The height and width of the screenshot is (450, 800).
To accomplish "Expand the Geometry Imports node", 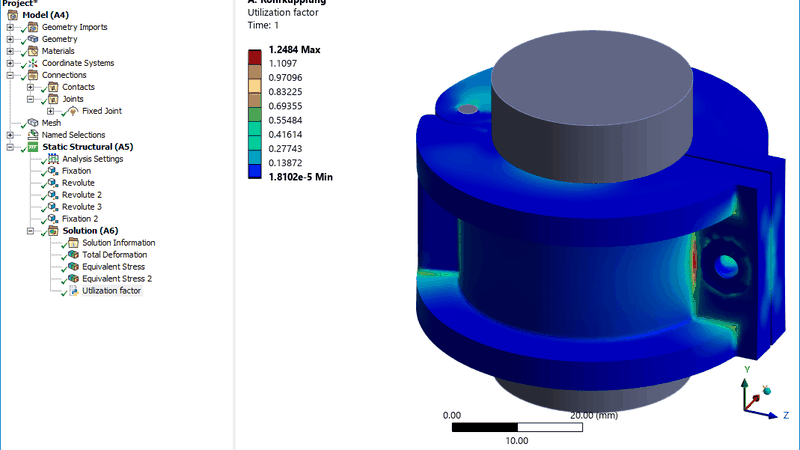I will coord(10,27).
